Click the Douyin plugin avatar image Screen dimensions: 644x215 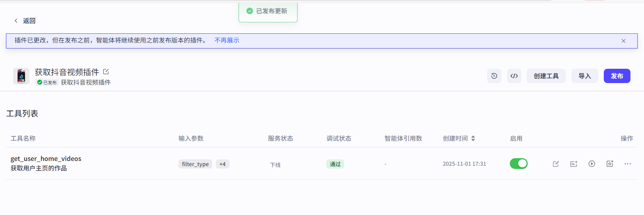point(21,76)
